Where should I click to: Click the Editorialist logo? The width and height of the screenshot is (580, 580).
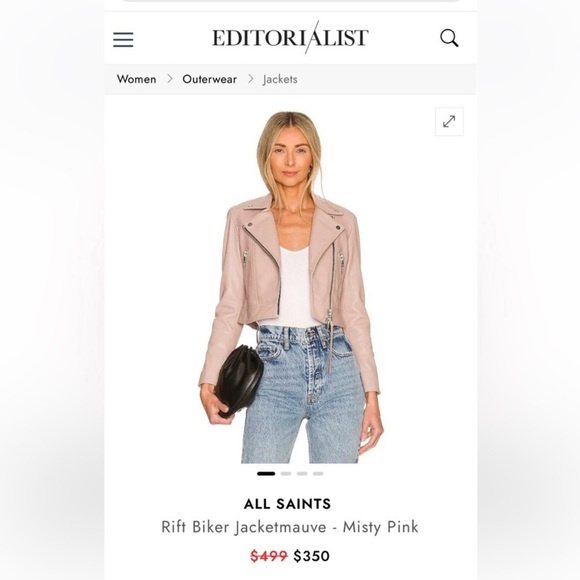[290, 38]
